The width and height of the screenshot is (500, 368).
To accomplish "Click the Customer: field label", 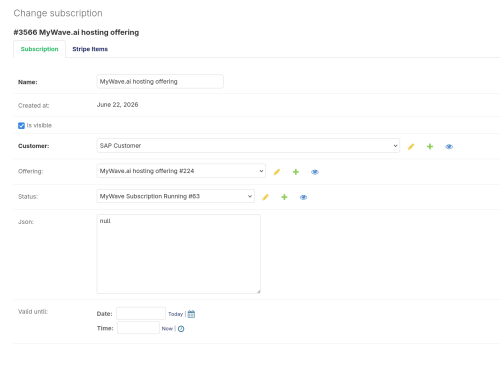I will tap(34, 146).
